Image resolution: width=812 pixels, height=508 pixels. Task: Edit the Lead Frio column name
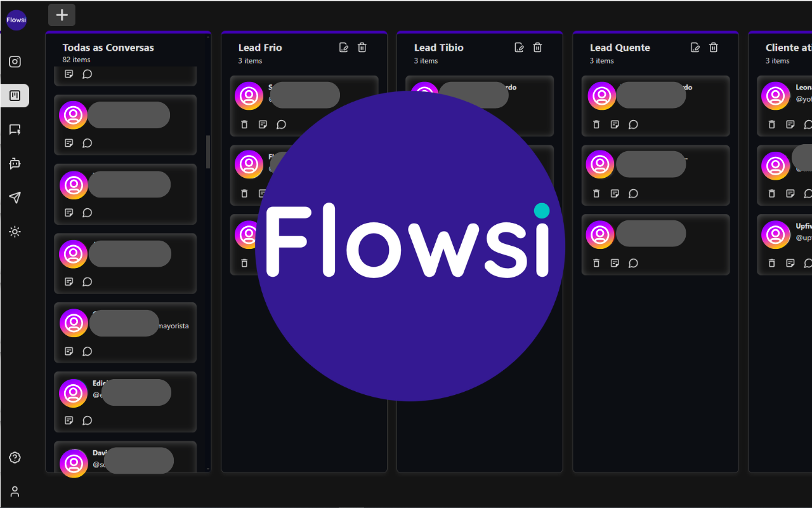pos(344,47)
